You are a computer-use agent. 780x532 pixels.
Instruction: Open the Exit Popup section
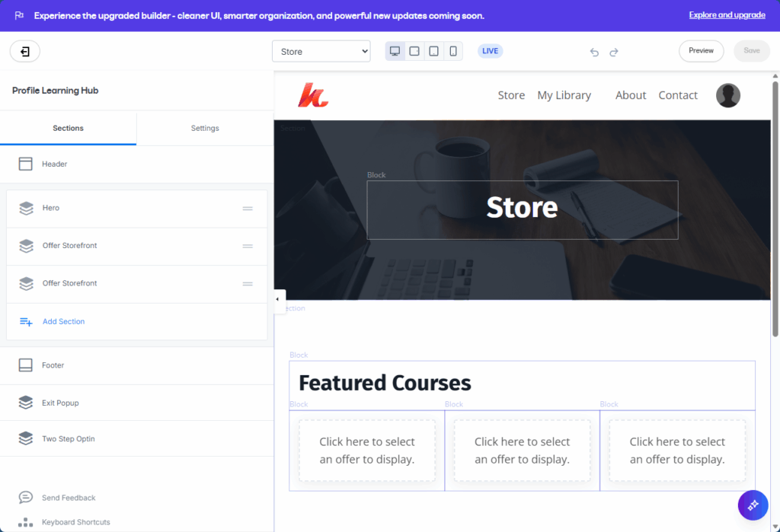(x=60, y=403)
